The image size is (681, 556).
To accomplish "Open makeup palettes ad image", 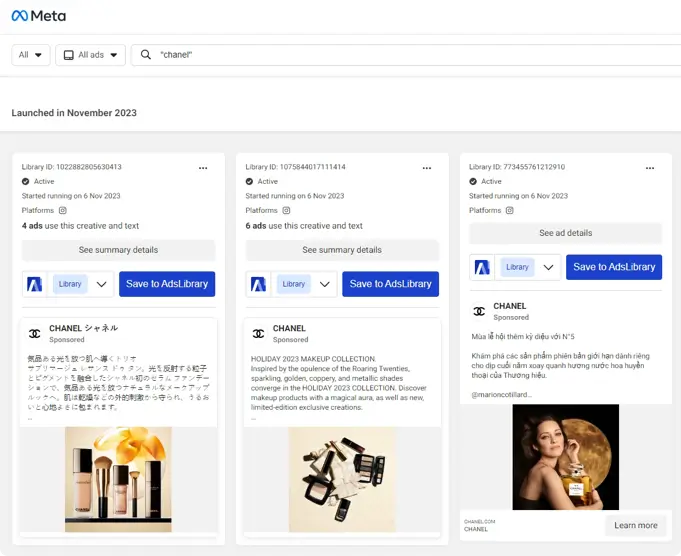I will click(342, 480).
